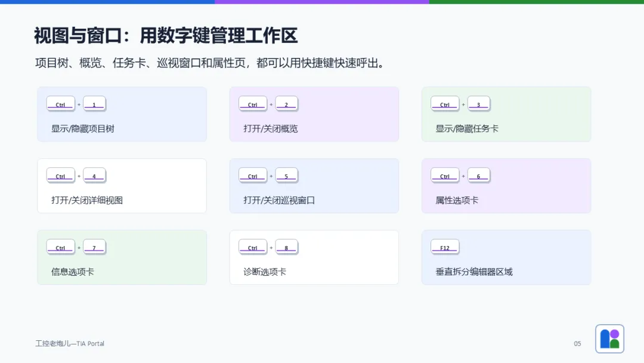This screenshot has height=363, width=644.
Task: Select the text 垂直拆分编辑器区域
Action: (474, 272)
